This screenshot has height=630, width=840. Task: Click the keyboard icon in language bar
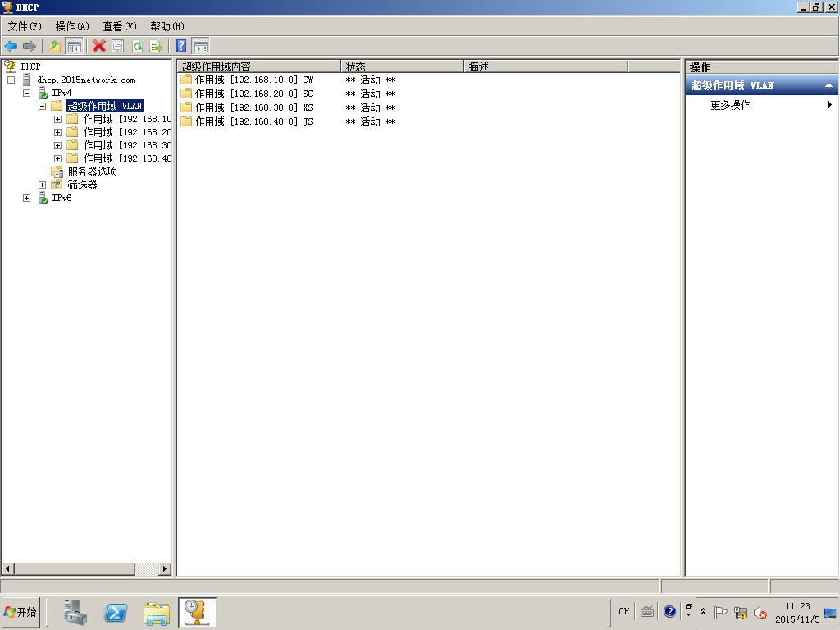[x=647, y=611]
